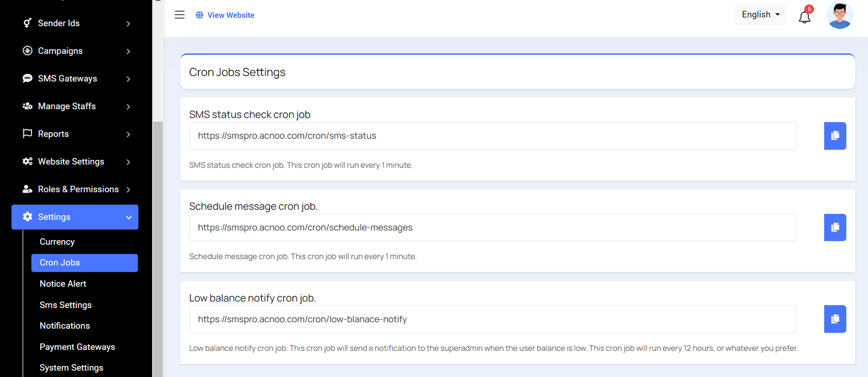Click the Sender Ids sidebar icon
The width and height of the screenshot is (868, 377).
[x=27, y=23]
